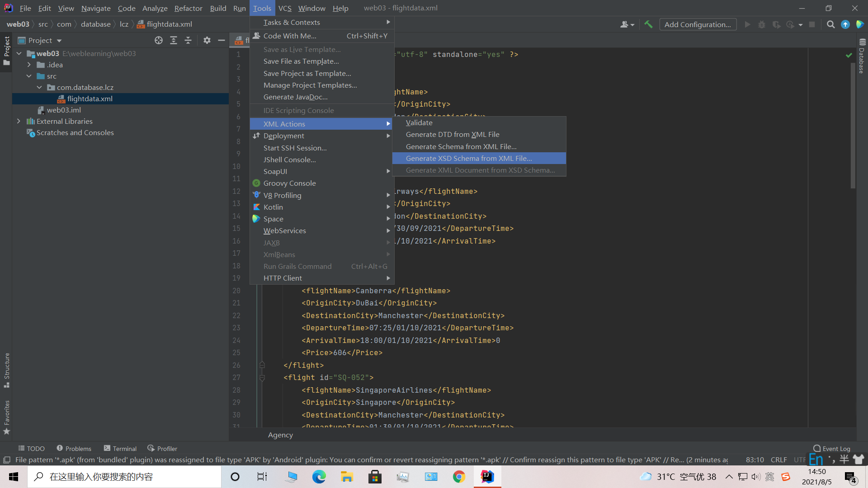Open Microsoft Store from taskbar
Screen dimensions: 868x488
click(375, 477)
